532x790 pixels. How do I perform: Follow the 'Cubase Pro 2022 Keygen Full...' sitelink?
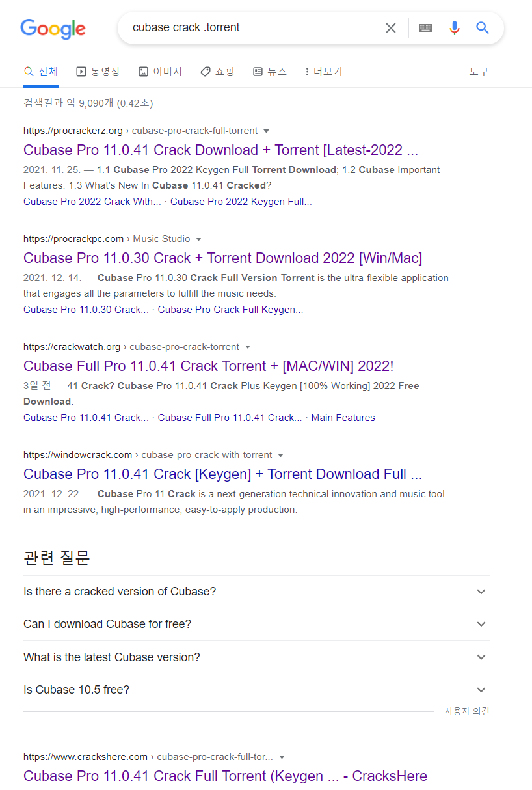(x=241, y=202)
